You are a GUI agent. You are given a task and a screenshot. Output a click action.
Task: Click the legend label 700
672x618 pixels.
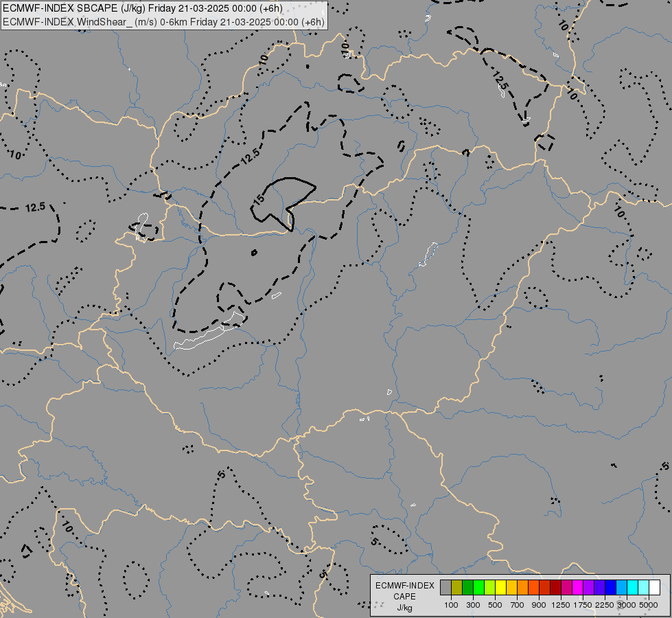pyautogui.click(x=518, y=605)
